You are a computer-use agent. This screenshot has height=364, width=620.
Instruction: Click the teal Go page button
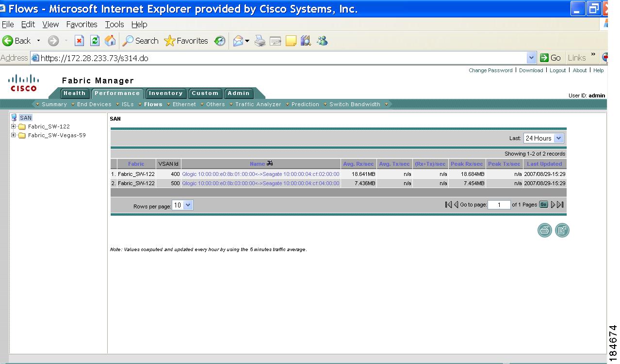544,205
